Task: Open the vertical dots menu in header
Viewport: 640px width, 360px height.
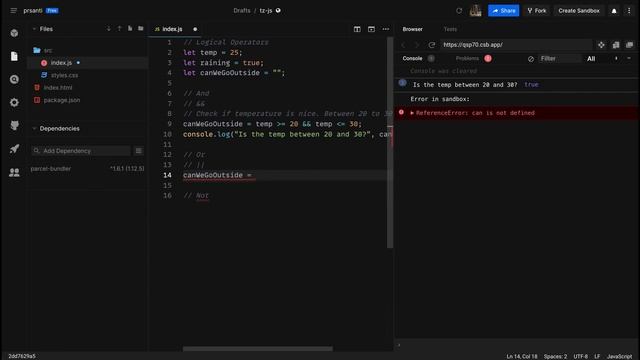Action: [629, 11]
